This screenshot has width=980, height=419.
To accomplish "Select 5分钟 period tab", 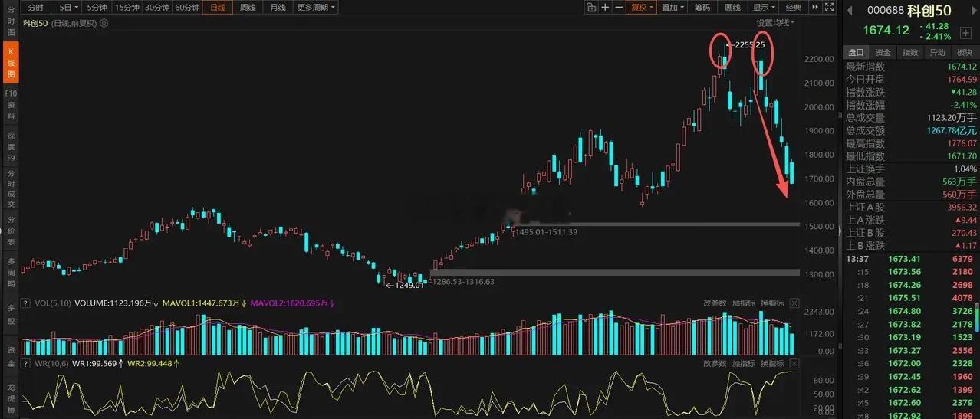I will 97,7.
